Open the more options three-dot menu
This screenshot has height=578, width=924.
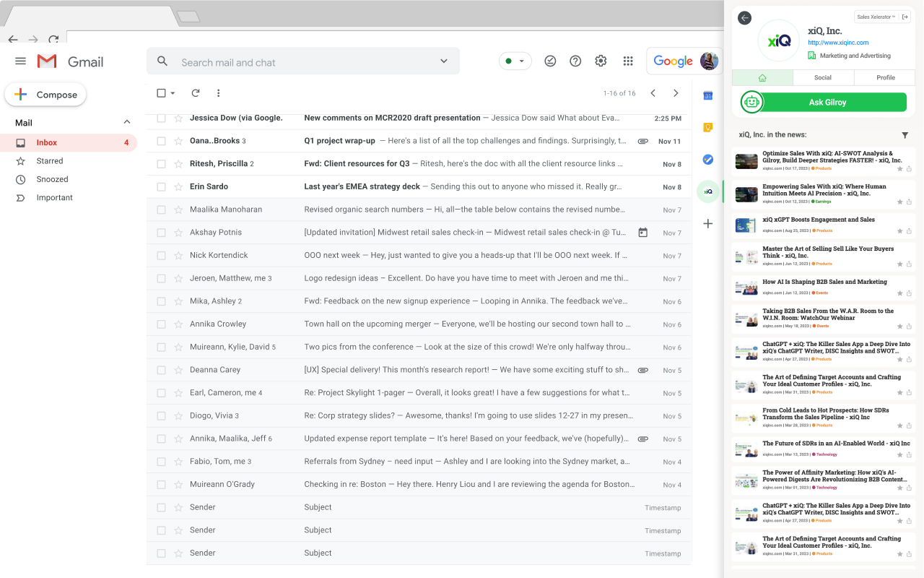tap(219, 93)
